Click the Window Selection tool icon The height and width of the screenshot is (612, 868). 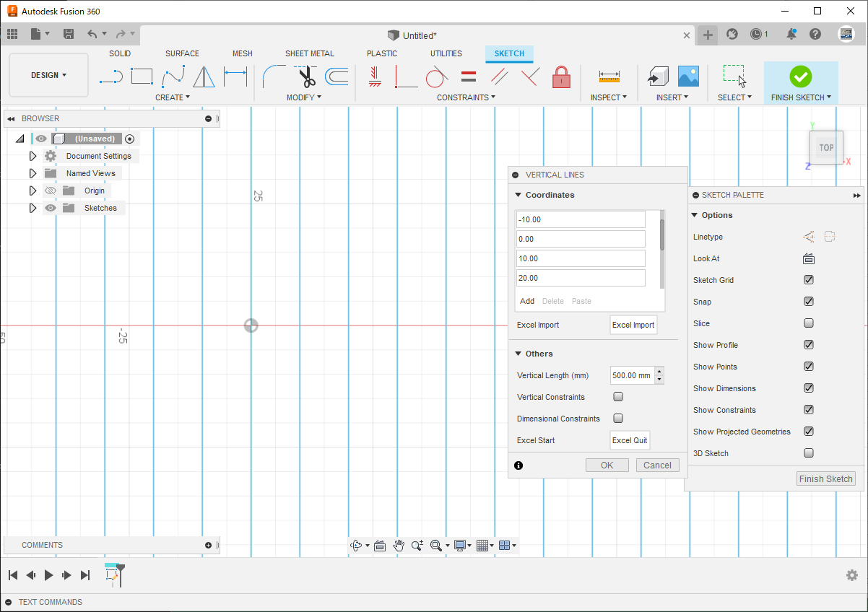[734, 76]
